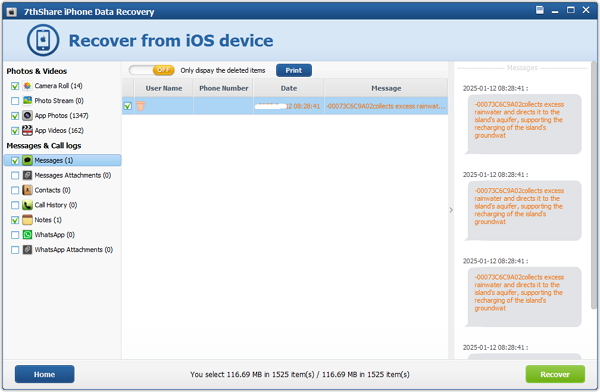
Task: Click the selection summary status text
Action: click(300, 374)
